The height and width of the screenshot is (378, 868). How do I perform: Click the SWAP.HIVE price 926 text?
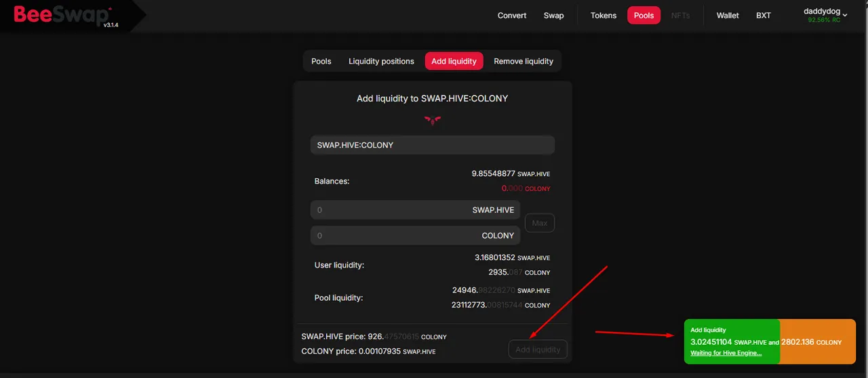click(374, 337)
